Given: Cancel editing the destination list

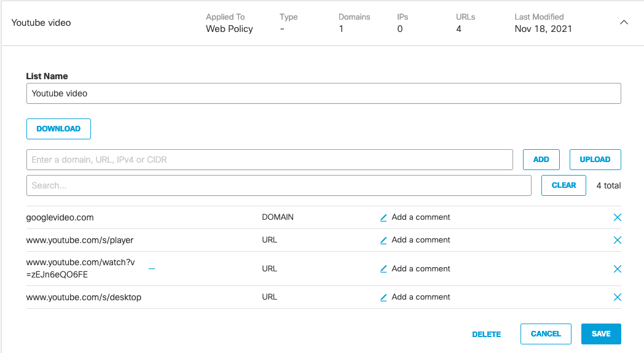Looking at the screenshot, I should point(546,334).
